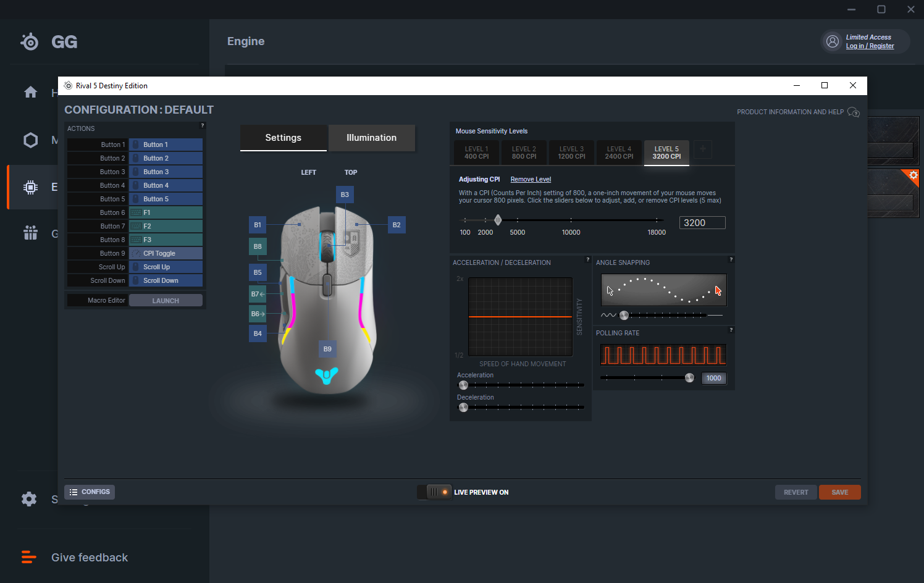Select the B7 mouse button marker
This screenshot has width=924, height=583.
point(258,294)
